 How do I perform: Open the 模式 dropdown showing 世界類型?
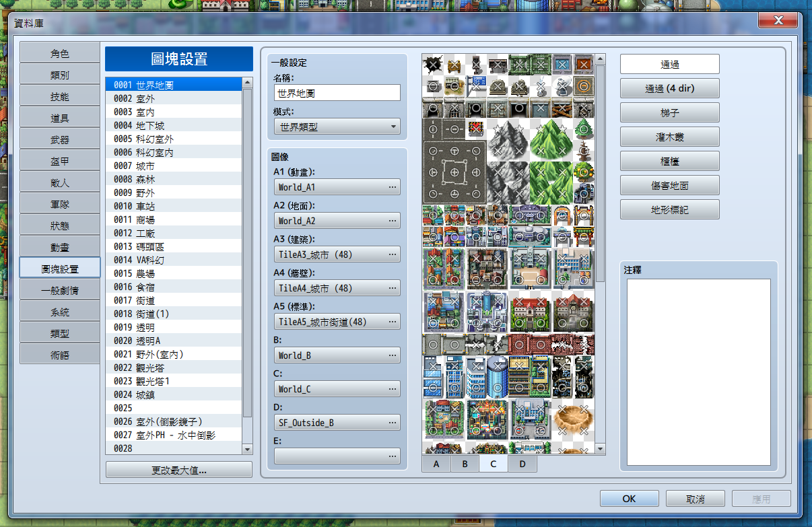tap(337, 126)
